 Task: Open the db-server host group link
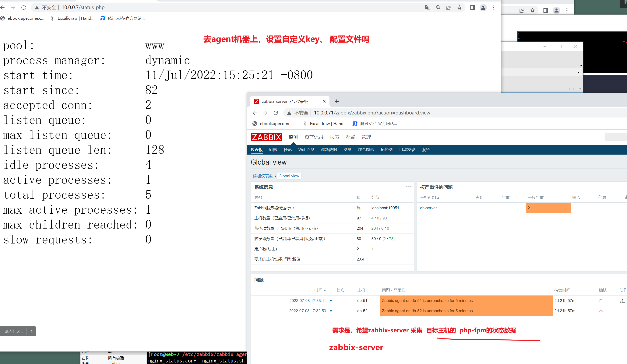coord(428,208)
